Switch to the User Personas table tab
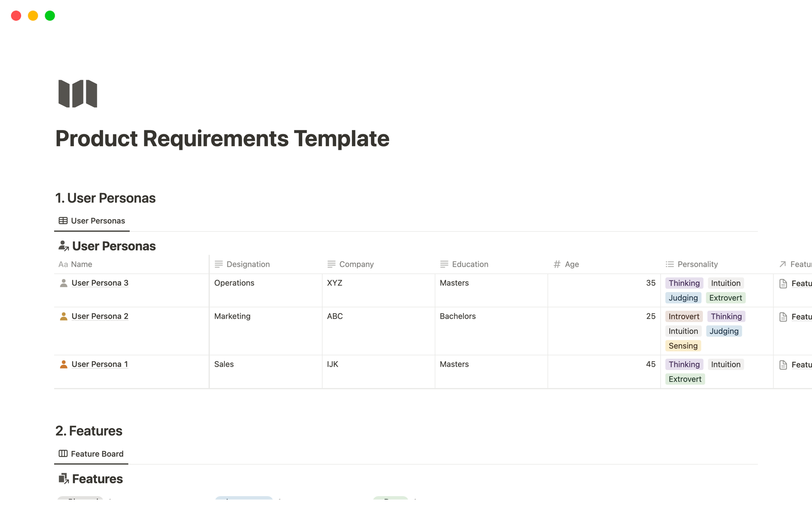The image size is (812, 508). coord(92,221)
